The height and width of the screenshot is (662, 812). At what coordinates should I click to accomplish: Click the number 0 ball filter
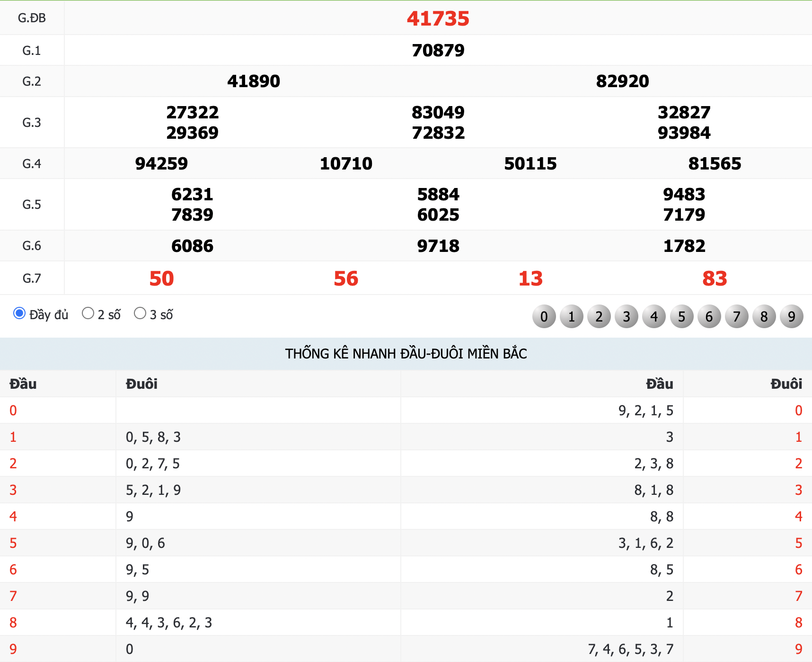(544, 316)
